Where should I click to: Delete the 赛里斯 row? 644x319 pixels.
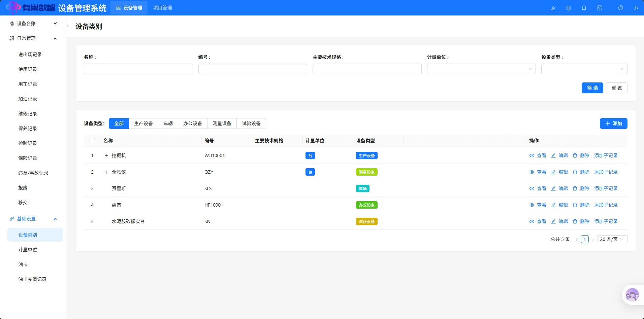coord(581,188)
